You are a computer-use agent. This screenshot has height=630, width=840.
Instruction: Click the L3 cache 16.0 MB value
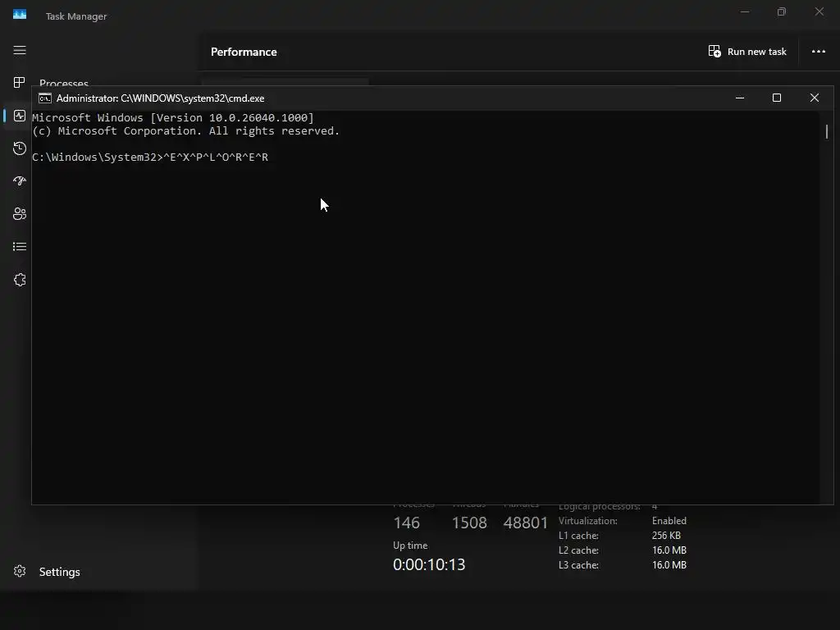669,564
